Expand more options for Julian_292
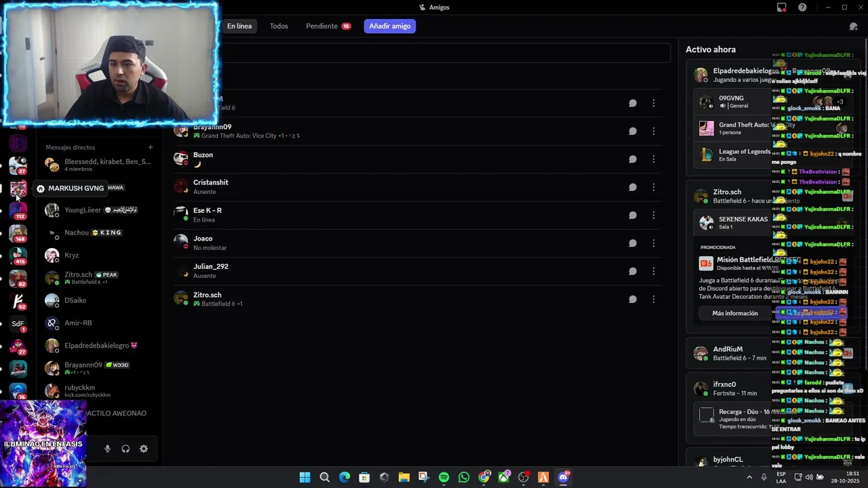Viewport: 868px width, 488px height. [x=653, y=271]
